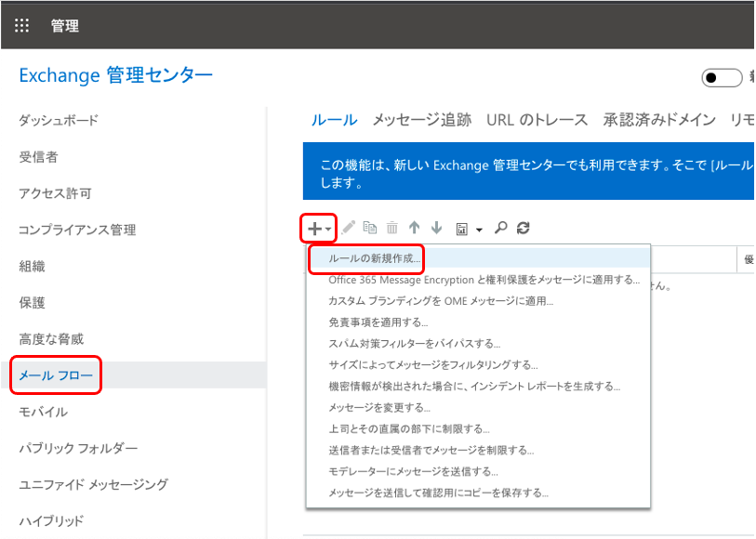Viewport: 756px width, 539px height.
Task: Open パブリック フォルダー in the sidebar
Action: [78, 449]
